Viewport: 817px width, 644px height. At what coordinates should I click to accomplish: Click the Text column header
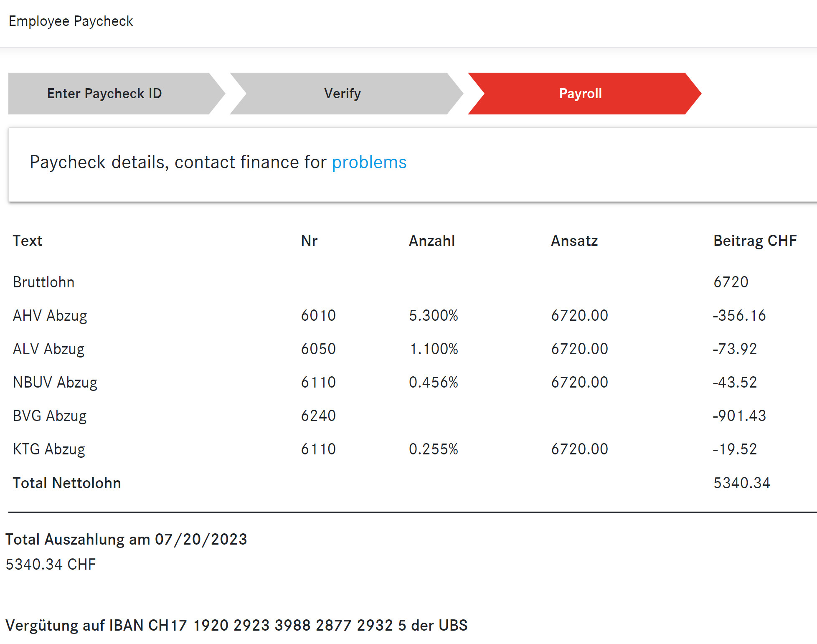point(28,241)
